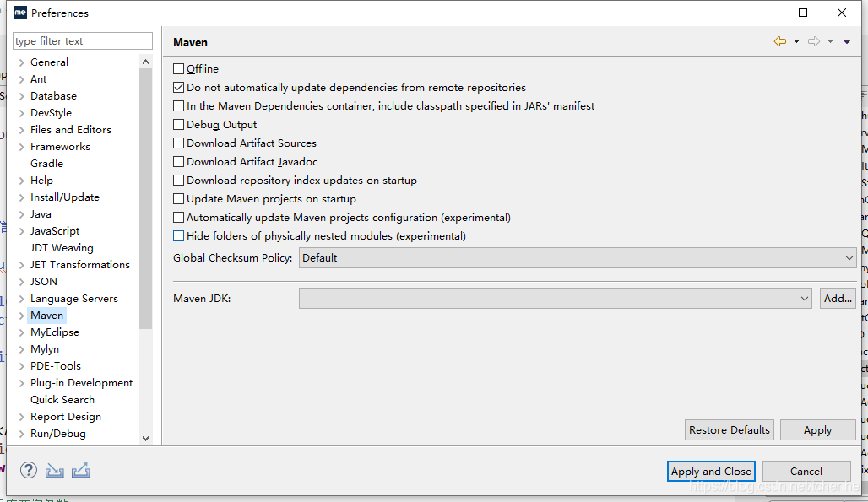Toggle include classpath from JARs' manifest
Image resolution: width=868 pixels, height=502 pixels.
tap(178, 105)
